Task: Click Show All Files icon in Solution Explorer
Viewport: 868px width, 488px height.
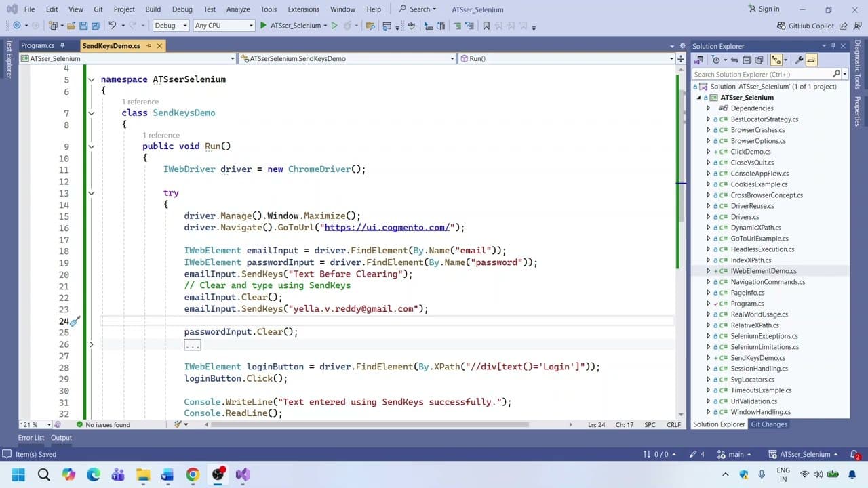Action: [759, 60]
